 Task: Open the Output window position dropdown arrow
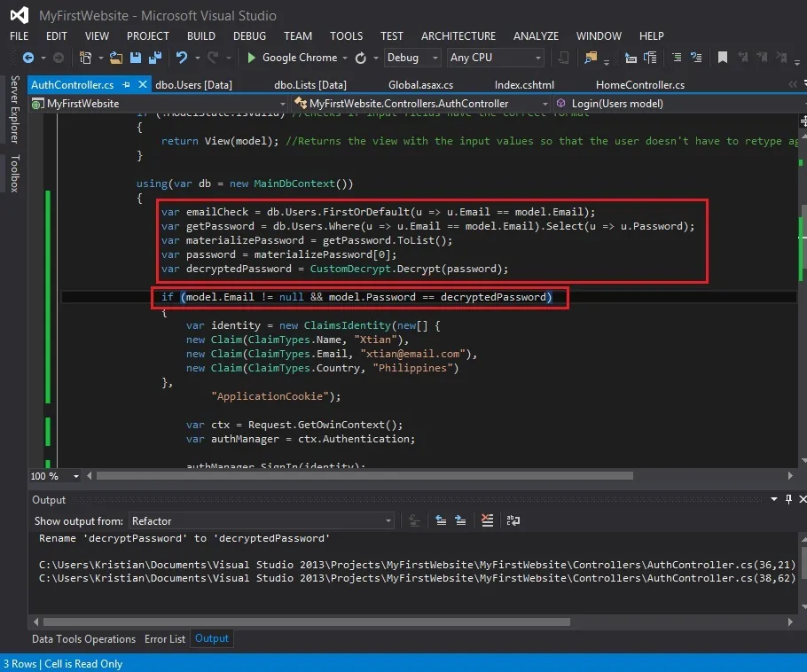tap(774, 499)
